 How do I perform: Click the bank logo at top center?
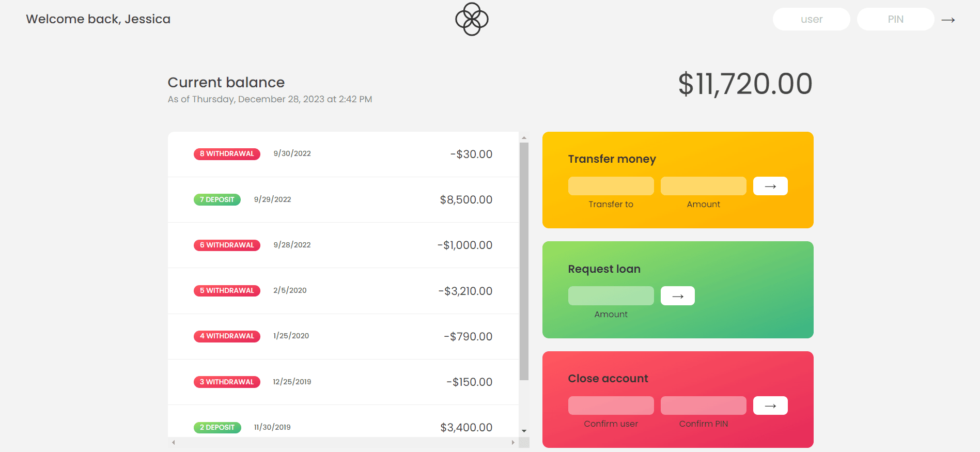[471, 20]
